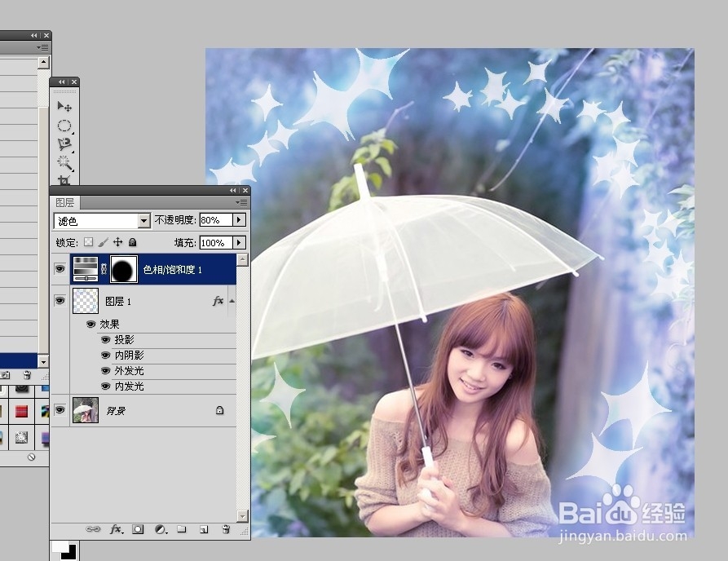728x561 pixels.
Task: Toggle the lock position icon
Action: [x=118, y=242]
